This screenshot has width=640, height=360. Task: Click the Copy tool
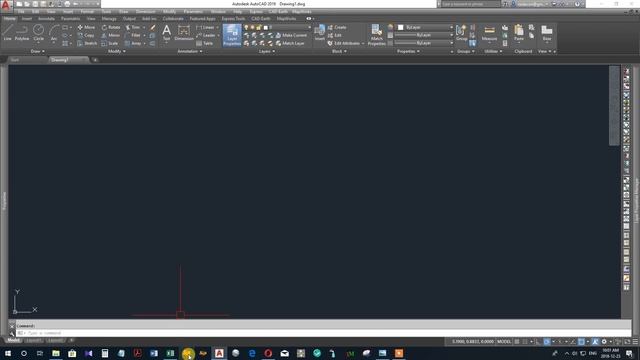(x=86, y=36)
